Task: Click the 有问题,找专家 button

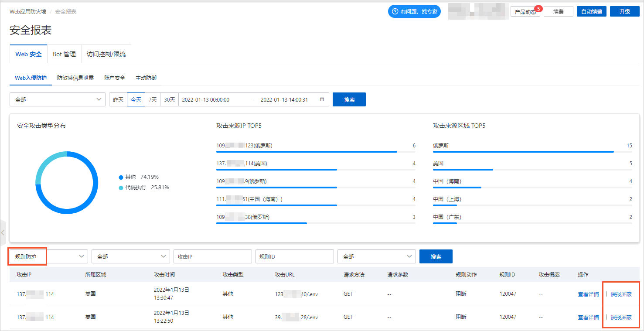Action: (414, 12)
